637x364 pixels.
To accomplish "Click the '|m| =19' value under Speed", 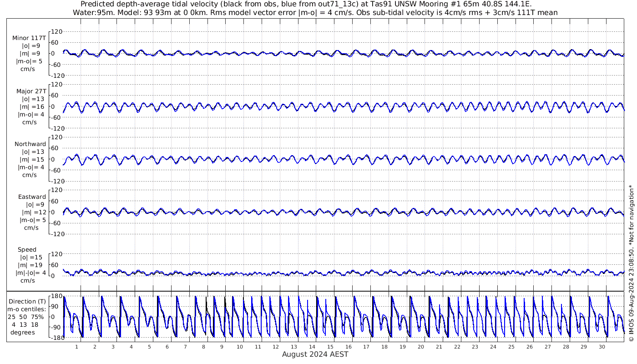I will coord(30,265).
